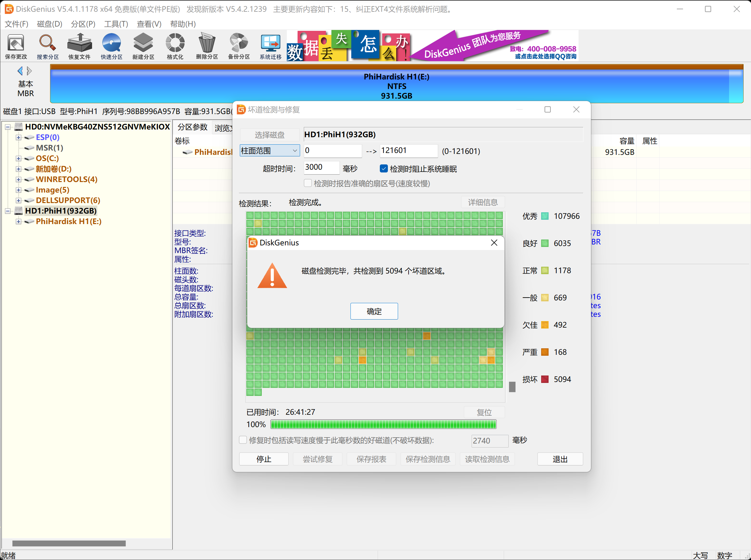Expand the 新加卷(D:) node
The height and width of the screenshot is (560, 751).
coord(19,169)
